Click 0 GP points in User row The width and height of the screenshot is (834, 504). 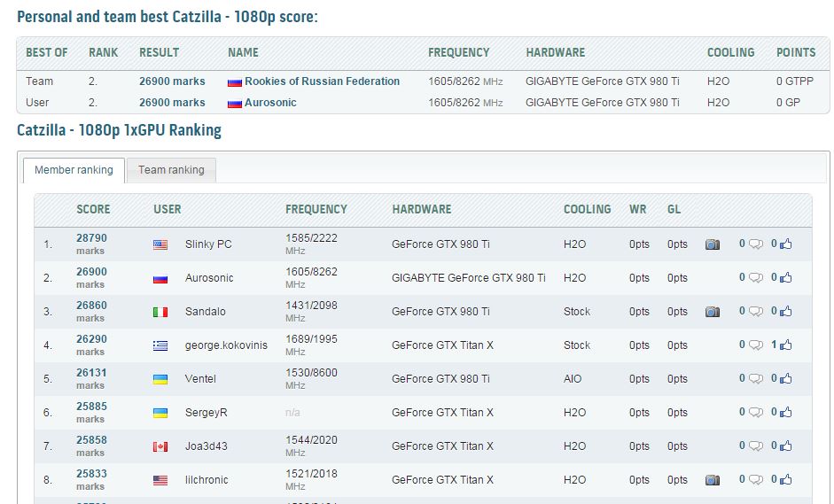coord(788,103)
